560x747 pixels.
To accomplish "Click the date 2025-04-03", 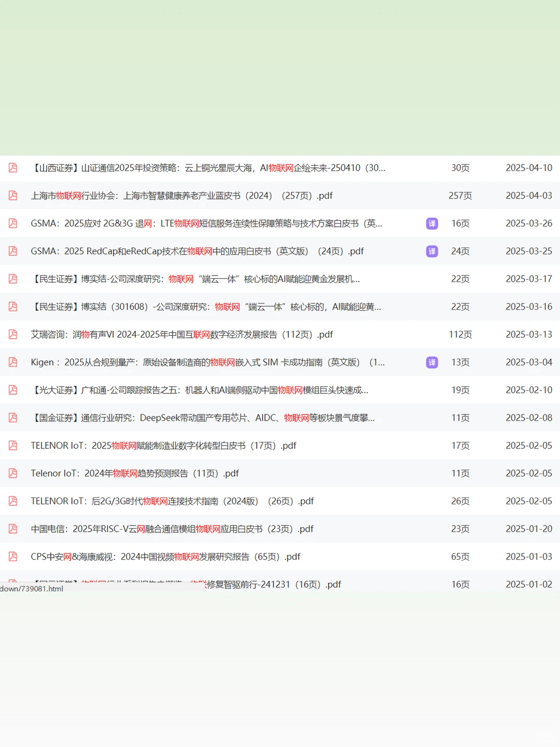I will pyautogui.click(x=529, y=196).
